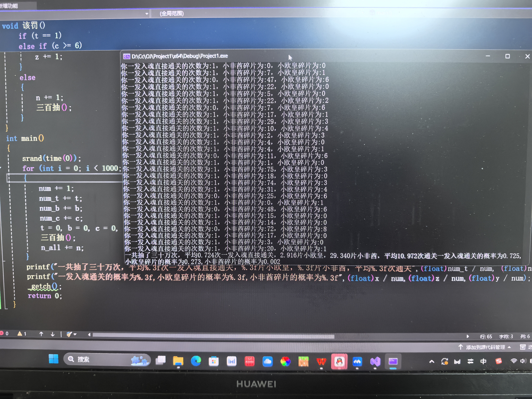Image resolution: width=532 pixels, height=399 pixels.
Task: Click the n_all += n; code line
Action: [62, 248]
